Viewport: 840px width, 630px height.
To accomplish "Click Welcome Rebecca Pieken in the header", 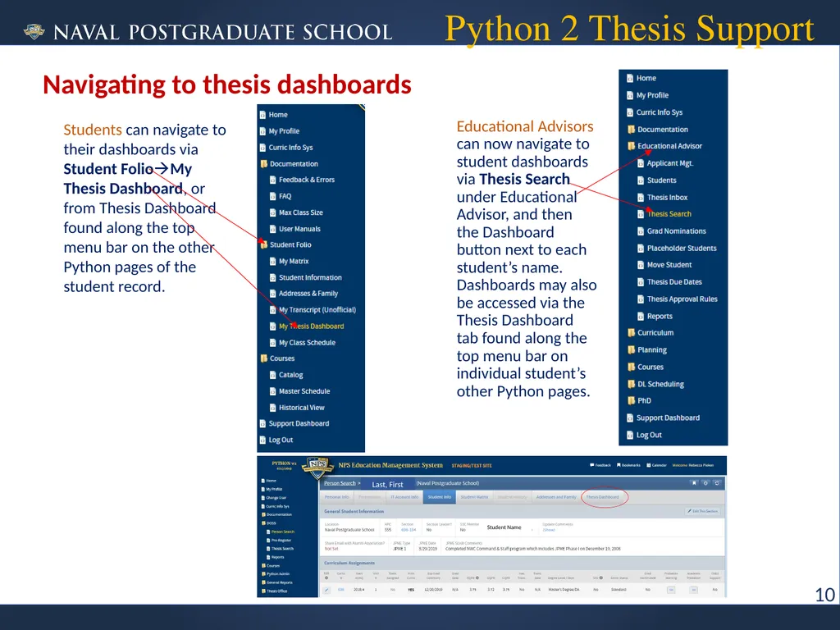I will [x=692, y=466].
